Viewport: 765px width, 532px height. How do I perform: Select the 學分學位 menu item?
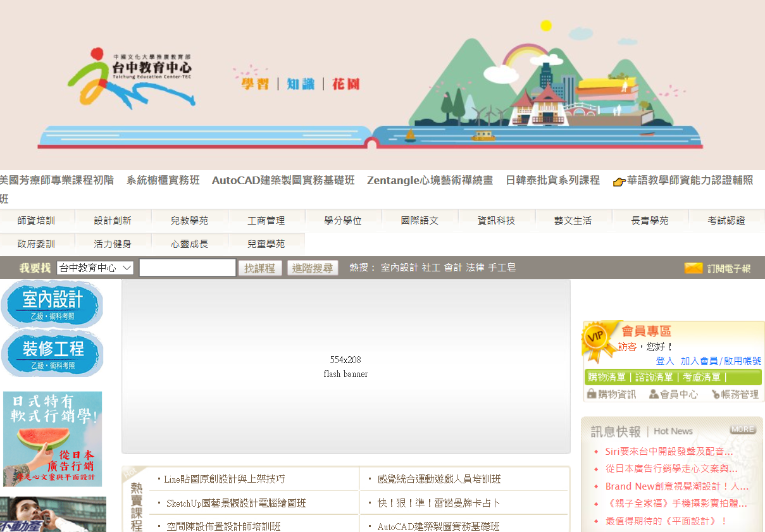pos(343,221)
